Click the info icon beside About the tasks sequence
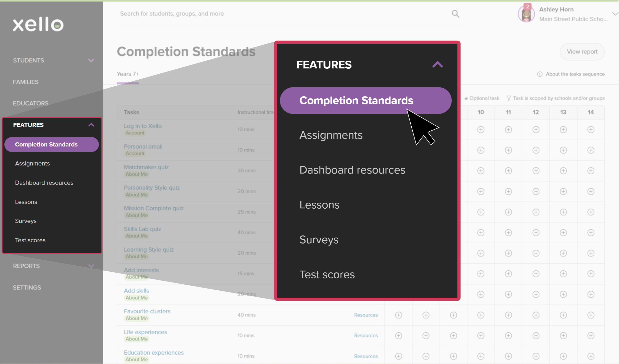The width and height of the screenshot is (619, 364). (540, 74)
